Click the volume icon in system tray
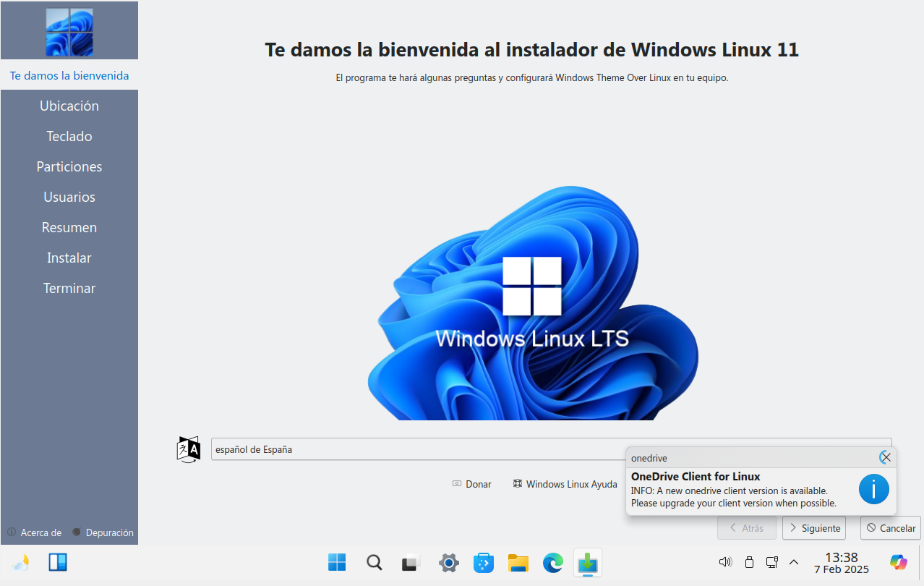 click(x=725, y=561)
